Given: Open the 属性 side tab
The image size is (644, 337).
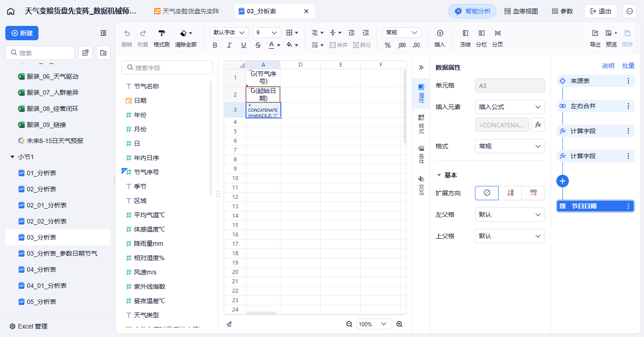Looking at the screenshot, I should click(x=421, y=93).
